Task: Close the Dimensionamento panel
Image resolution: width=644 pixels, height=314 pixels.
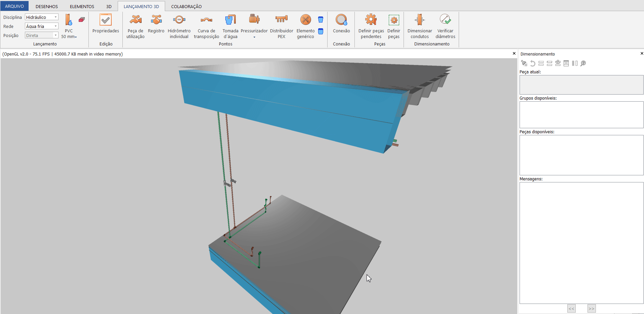Action: tap(642, 54)
